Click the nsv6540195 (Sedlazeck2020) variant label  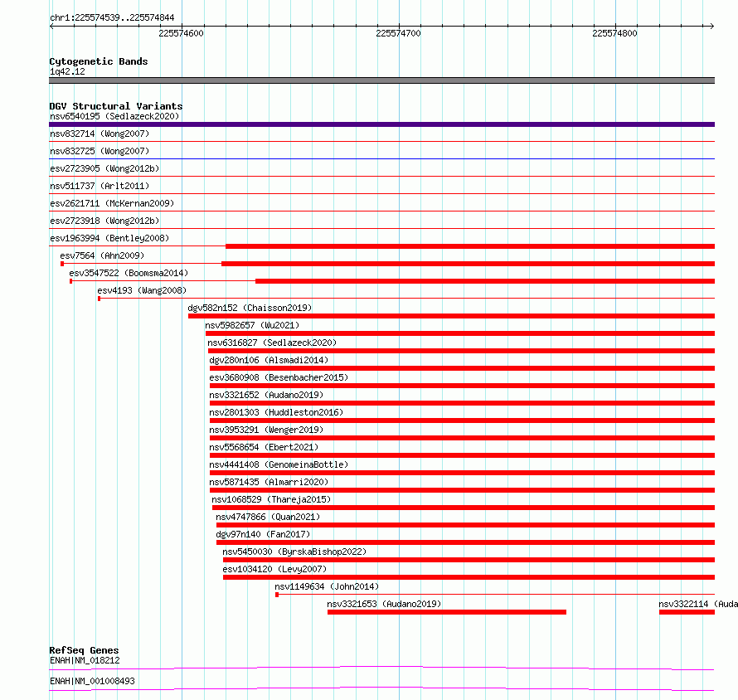(114, 116)
